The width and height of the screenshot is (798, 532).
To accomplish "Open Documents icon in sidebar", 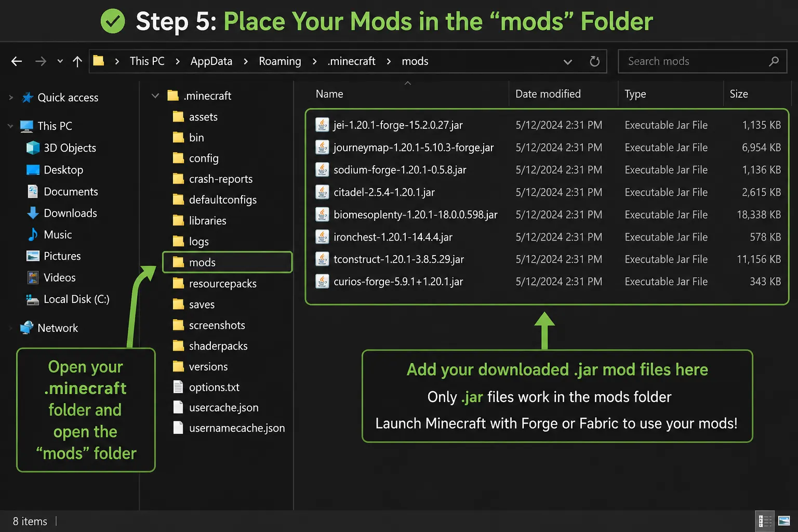I will 33,191.
